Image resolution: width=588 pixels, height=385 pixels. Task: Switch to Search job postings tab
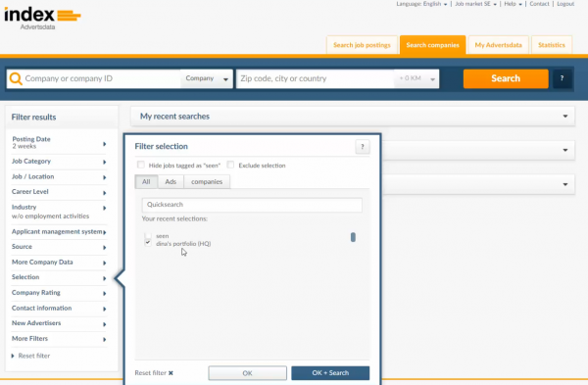pos(362,45)
